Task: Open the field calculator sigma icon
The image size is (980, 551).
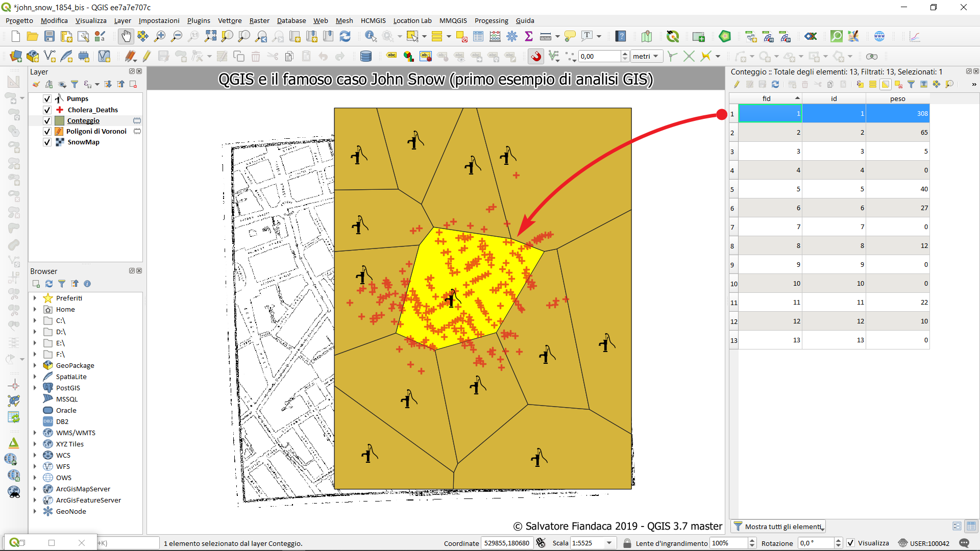Action: 529,36
